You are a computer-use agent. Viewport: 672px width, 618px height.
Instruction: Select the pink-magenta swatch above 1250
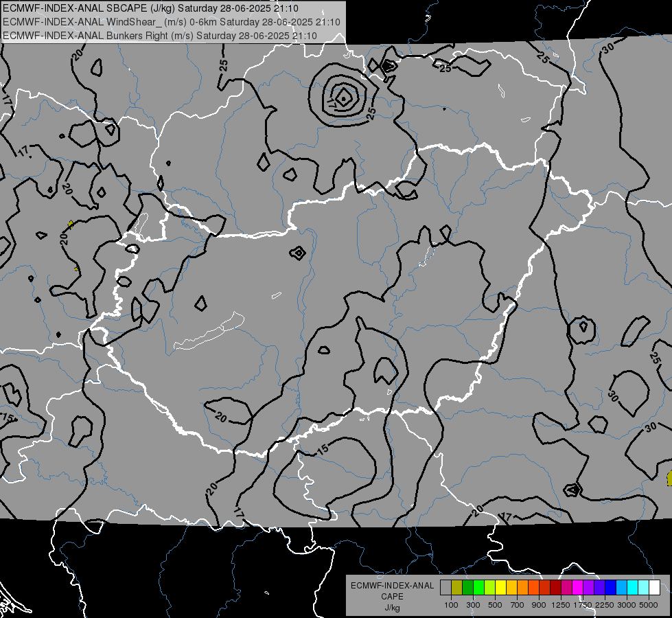(x=566, y=587)
